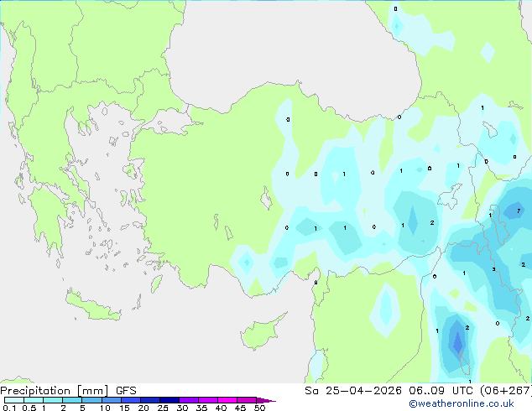Click the '50' legend scale label
The image size is (532, 411).
pos(259,408)
